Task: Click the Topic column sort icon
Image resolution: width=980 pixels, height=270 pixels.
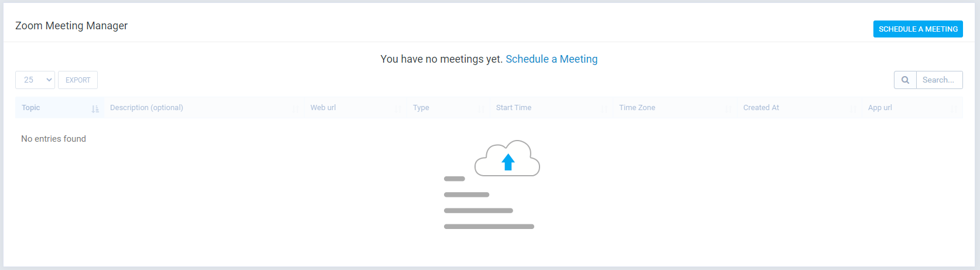Action: 95,109
